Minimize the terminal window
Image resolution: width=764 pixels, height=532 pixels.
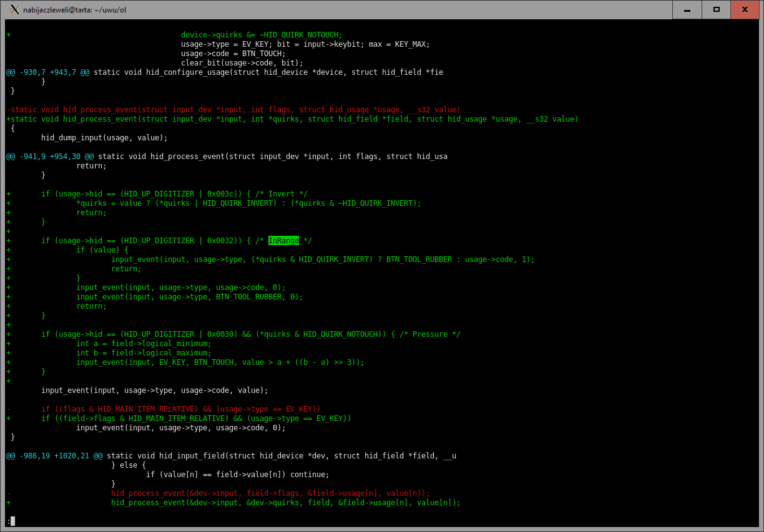click(x=687, y=9)
